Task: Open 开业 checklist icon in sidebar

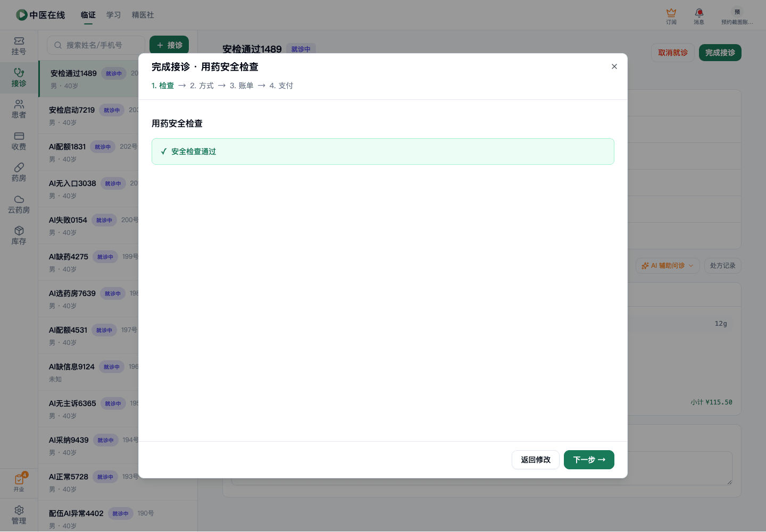Action: [19, 483]
